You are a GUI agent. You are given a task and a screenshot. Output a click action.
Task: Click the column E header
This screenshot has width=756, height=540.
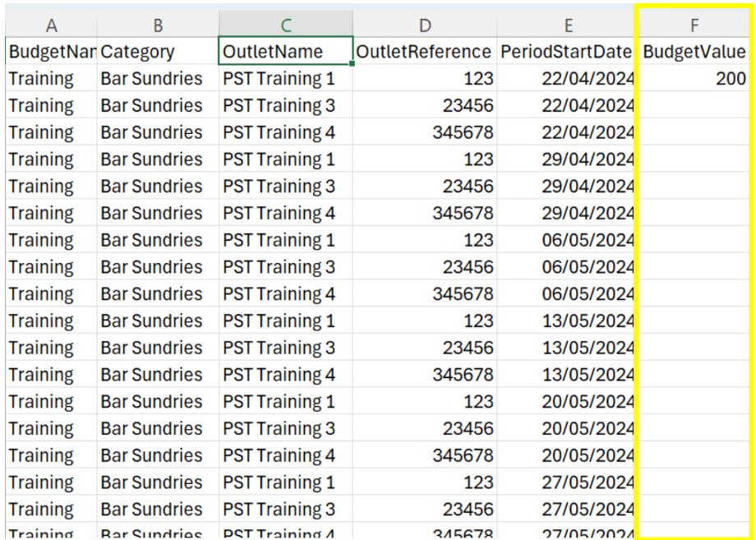click(x=567, y=25)
